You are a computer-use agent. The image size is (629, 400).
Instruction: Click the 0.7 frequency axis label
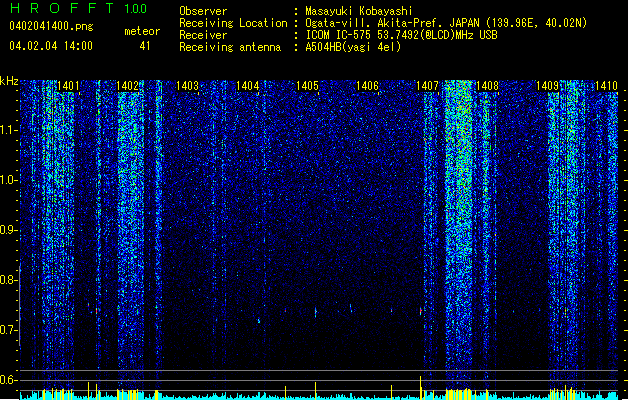point(8,330)
